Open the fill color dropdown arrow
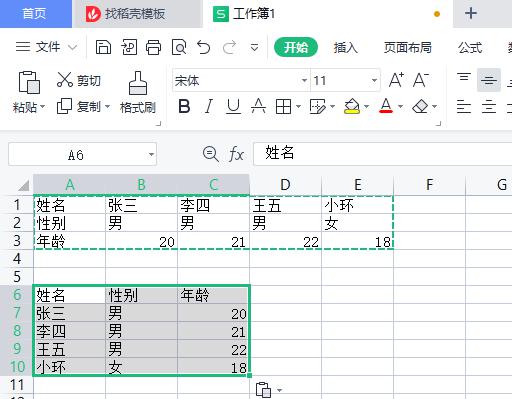This screenshot has width=512, height=399. tap(367, 107)
